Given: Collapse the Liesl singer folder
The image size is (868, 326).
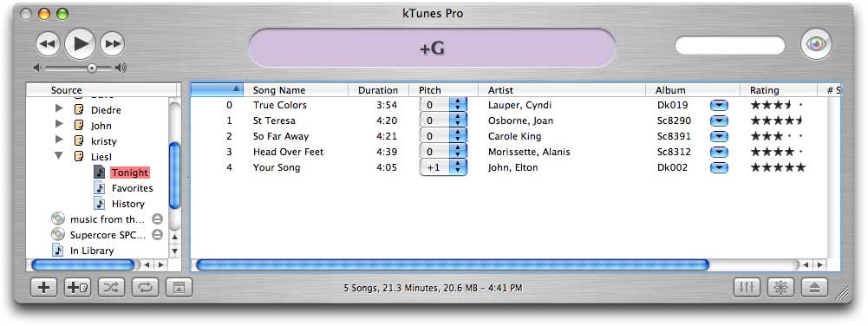Looking at the screenshot, I should [59, 156].
